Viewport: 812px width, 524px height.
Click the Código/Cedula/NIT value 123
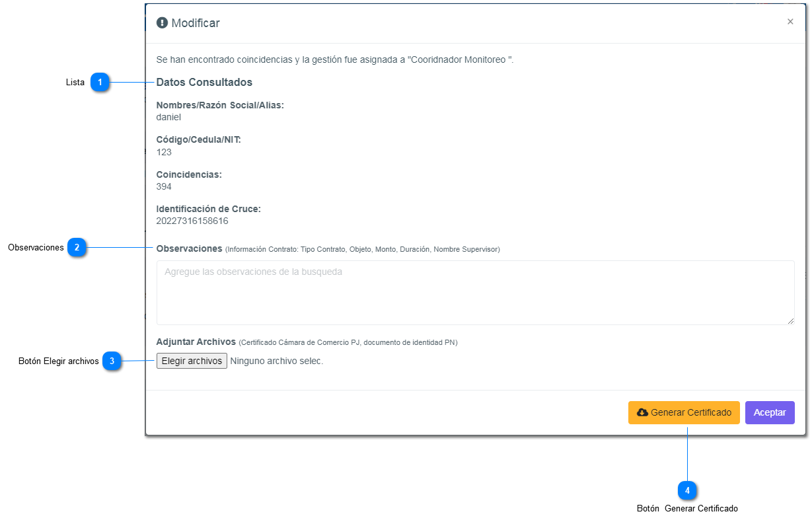164,152
